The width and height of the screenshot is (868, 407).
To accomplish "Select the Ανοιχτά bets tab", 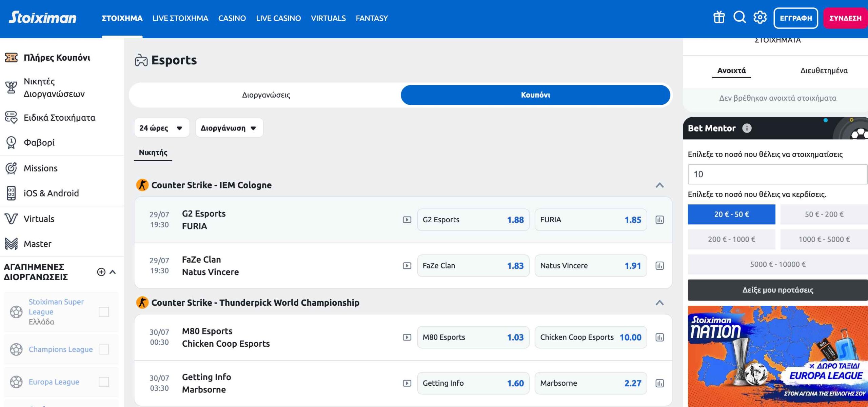I will [x=731, y=70].
